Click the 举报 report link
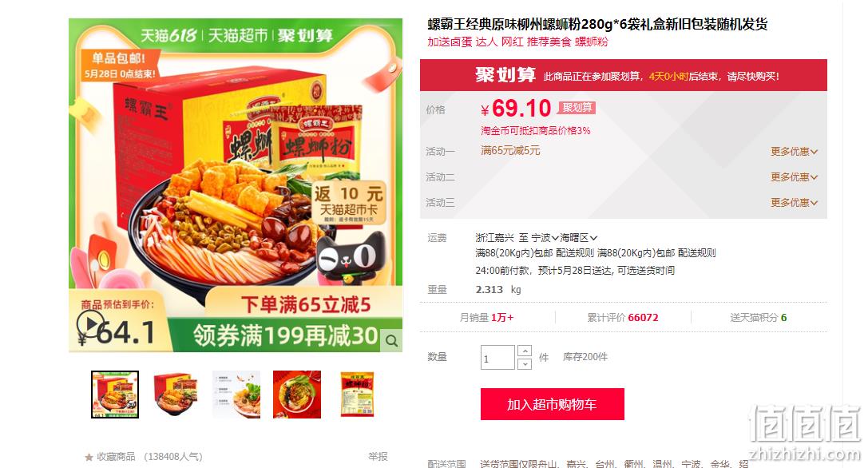This screenshot has width=868, height=468. (378, 456)
